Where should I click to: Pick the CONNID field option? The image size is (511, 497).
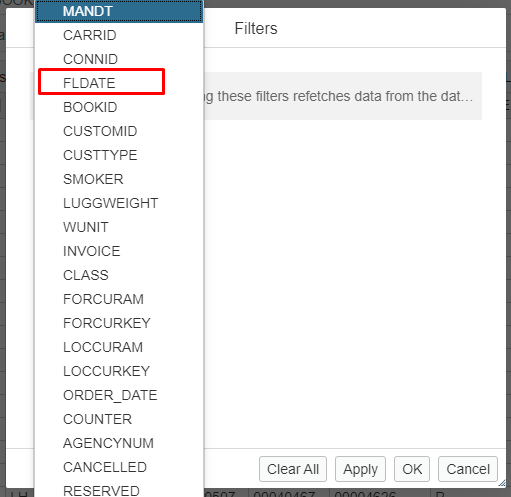point(119,59)
